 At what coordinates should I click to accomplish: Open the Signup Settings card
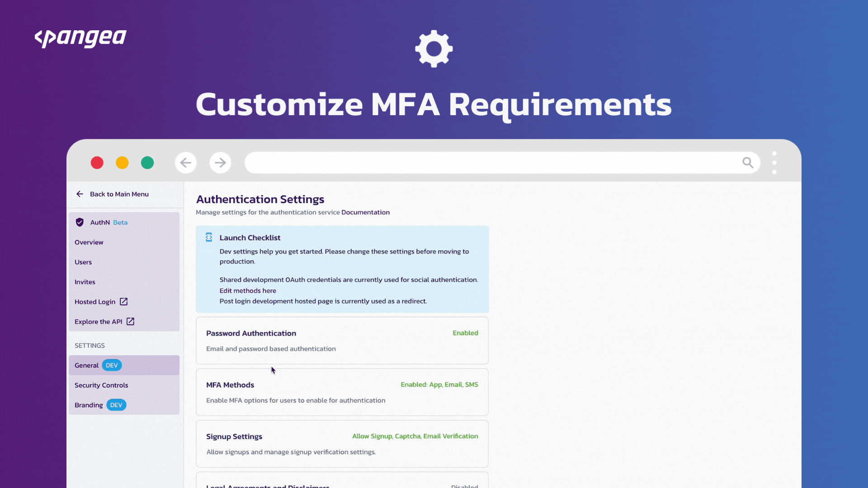coord(342,444)
